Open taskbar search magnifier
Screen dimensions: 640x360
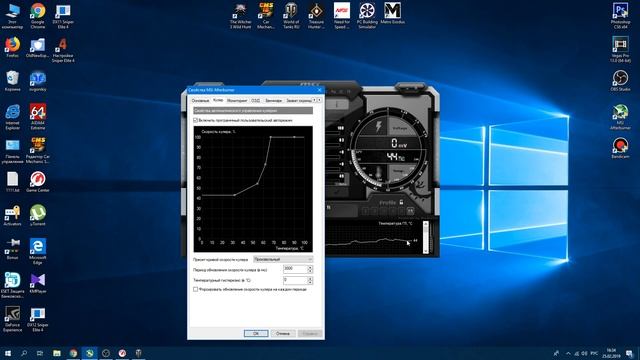pyautogui.click(x=24, y=353)
